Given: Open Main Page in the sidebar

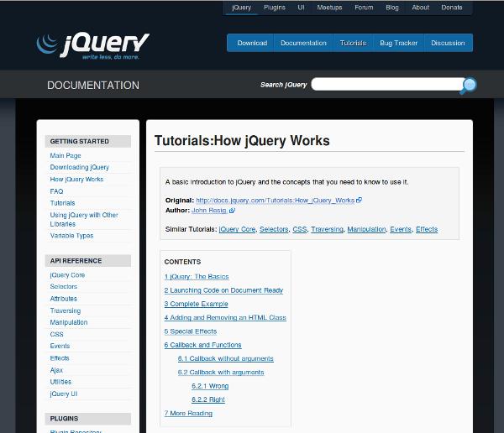Looking at the screenshot, I should tap(66, 155).
